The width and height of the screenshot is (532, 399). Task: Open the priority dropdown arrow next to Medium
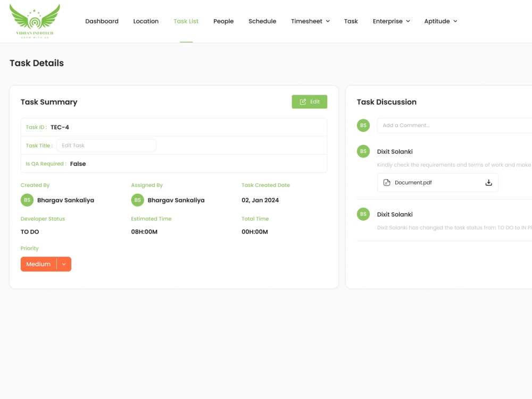pos(64,264)
